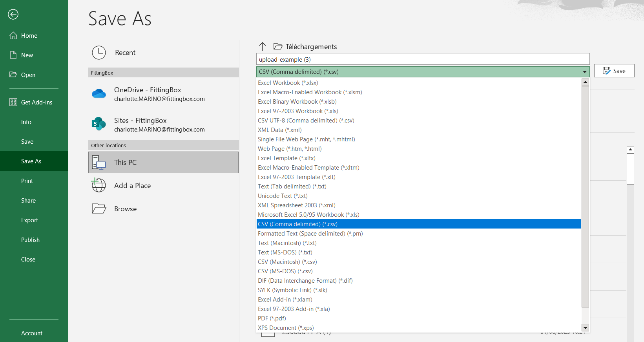This screenshot has height=342, width=644.
Task: Click the Add a Place globe icon
Action: (x=99, y=185)
